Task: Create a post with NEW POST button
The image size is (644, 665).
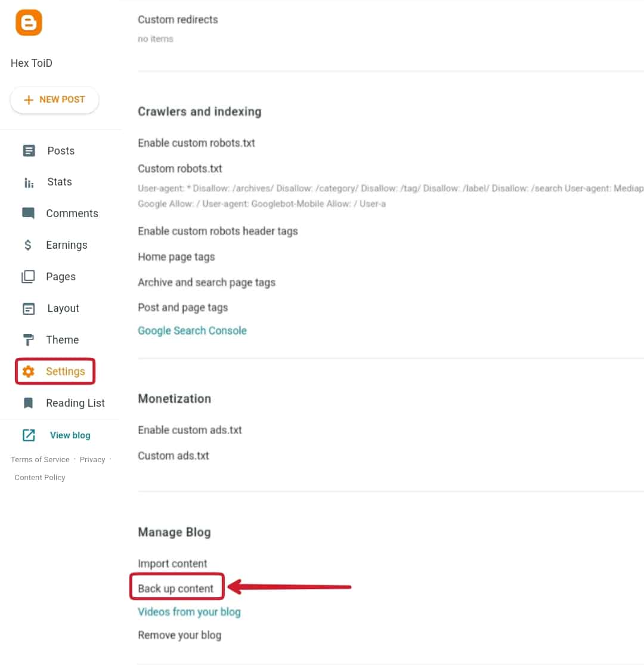Action: pyautogui.click(x=55, y=100)
